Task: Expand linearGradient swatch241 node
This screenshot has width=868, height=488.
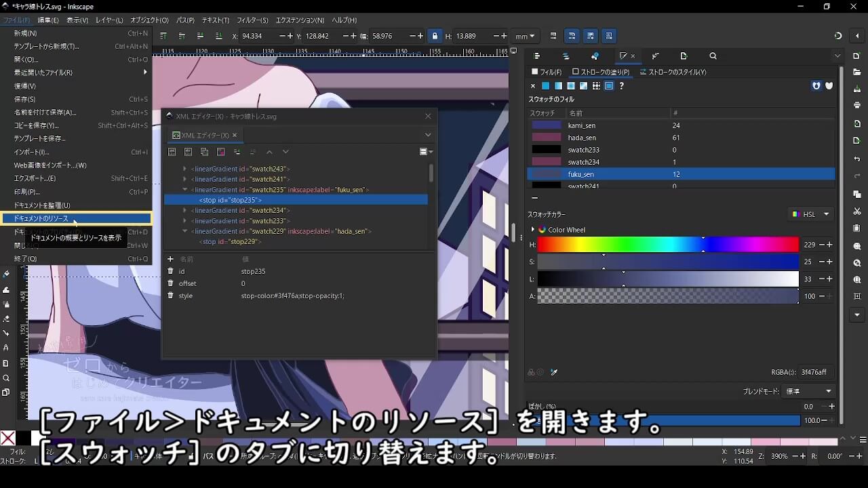Action: point(184,180)
